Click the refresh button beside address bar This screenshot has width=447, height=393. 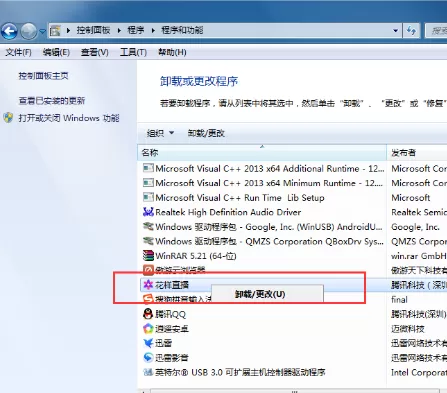pyautogui.click(x=411, y=31)
